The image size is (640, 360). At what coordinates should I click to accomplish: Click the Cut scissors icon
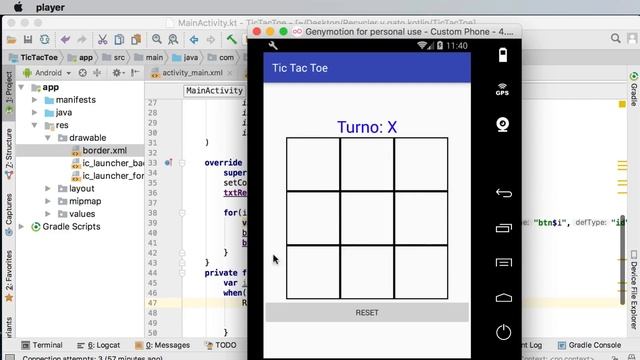tap(102, 39)
